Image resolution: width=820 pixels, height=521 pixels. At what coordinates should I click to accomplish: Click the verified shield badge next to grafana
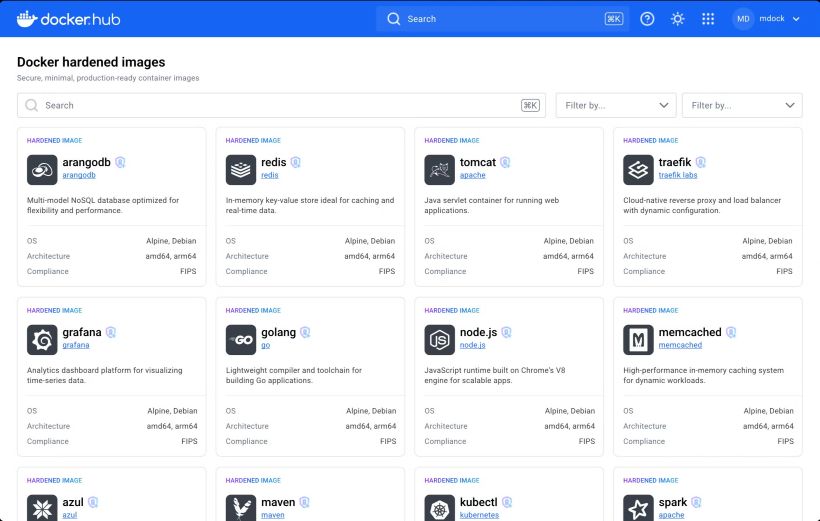tap(110, 332)
